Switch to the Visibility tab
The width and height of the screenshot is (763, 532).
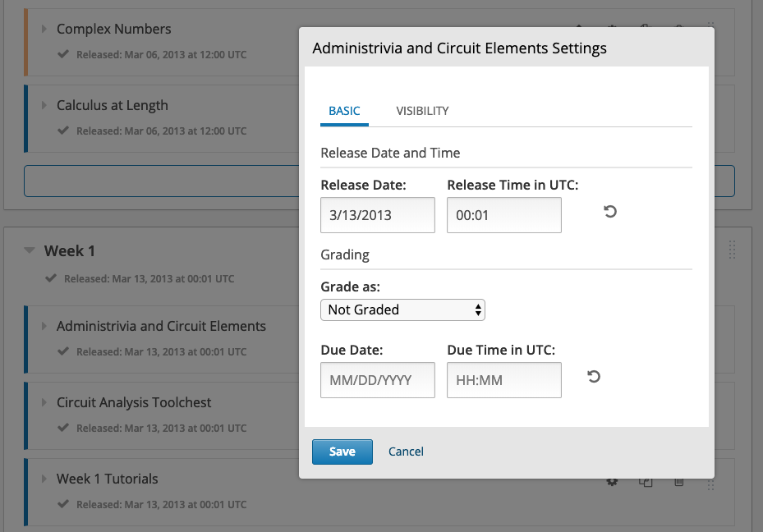tap(422, 111)
